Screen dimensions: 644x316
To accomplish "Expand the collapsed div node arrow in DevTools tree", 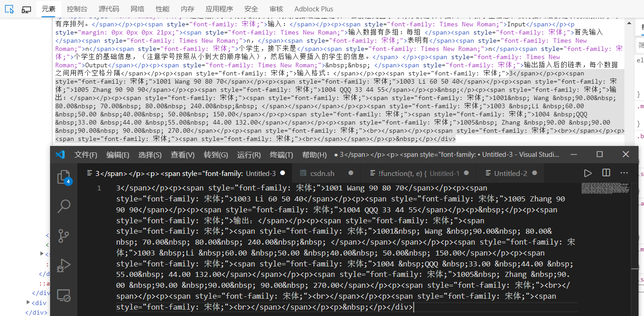I will [29, 303].
